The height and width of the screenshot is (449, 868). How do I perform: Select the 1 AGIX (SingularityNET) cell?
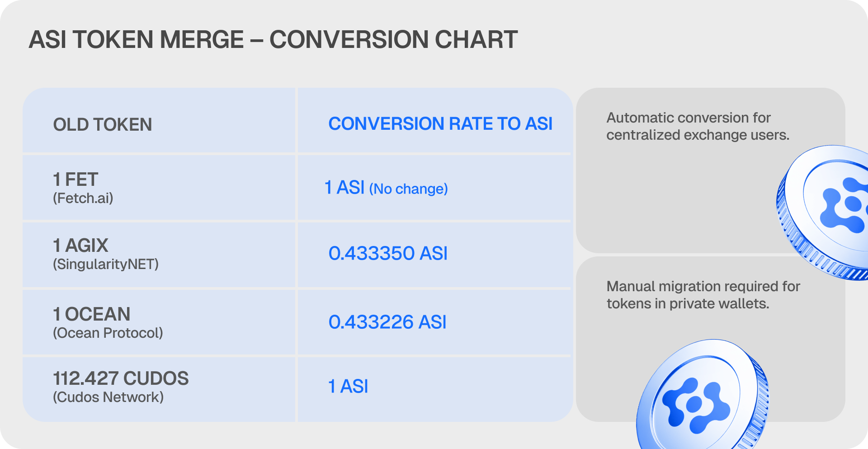[159, 254]
